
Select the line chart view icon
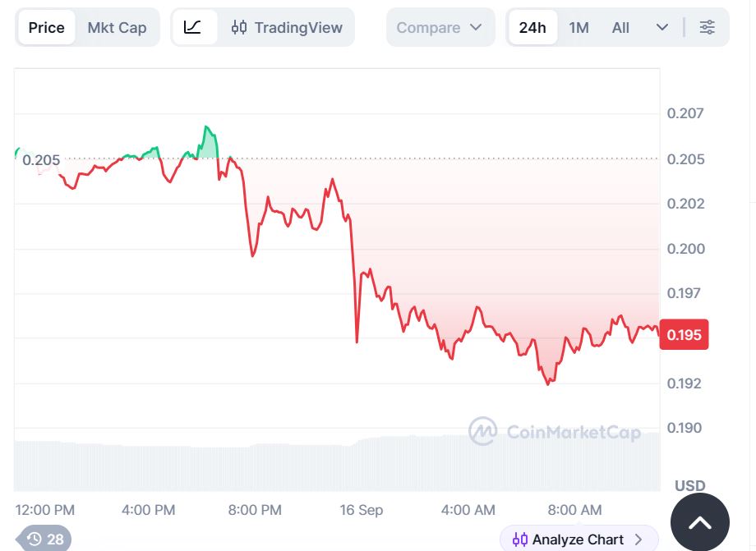193,27
